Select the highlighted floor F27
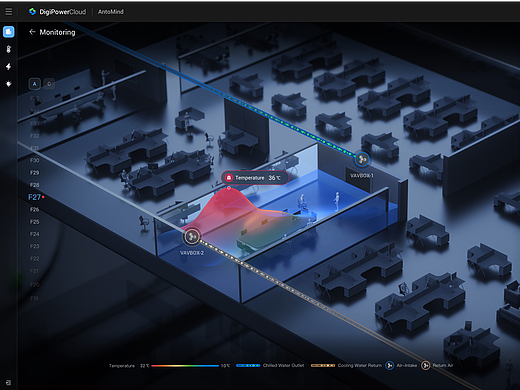 click(35, 197)
